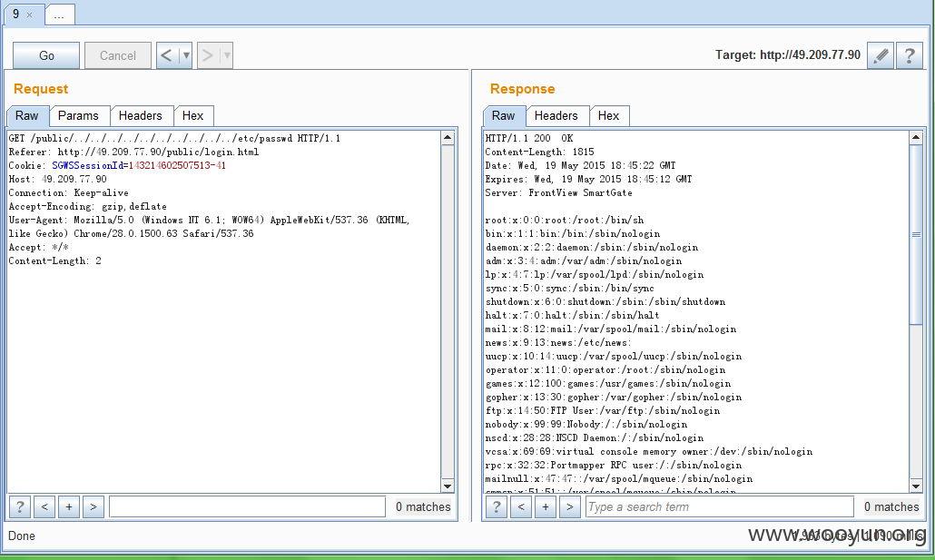Switch to Response Headers tab
Screen dimensions: 935x560
(556, 115)
